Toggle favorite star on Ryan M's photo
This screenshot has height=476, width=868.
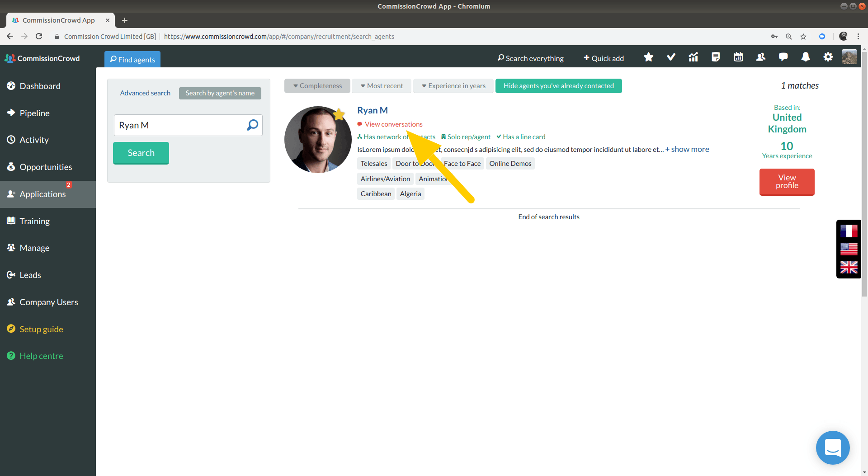click(340, 115)
